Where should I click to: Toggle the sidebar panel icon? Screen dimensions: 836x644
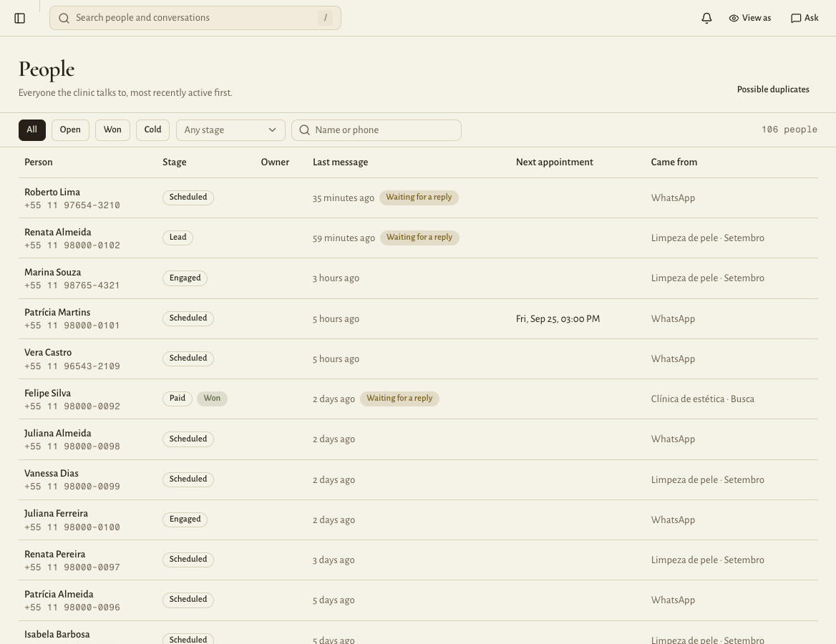click(20, 18)
